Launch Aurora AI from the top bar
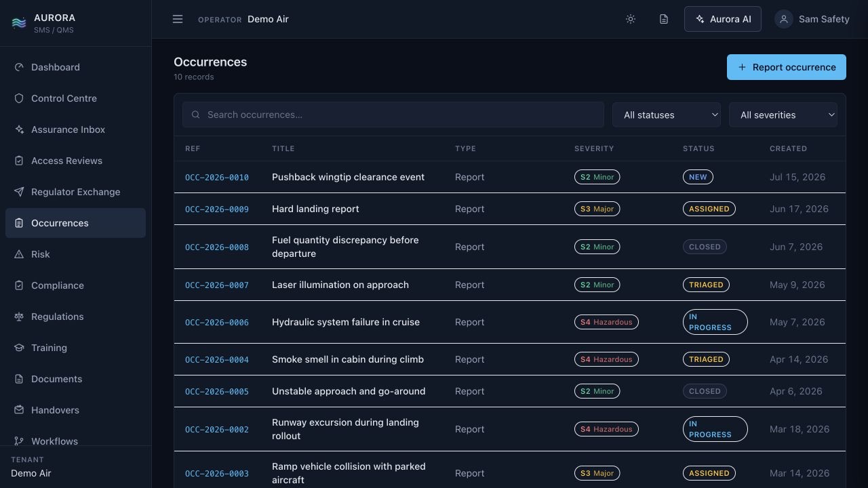Viewport: 868px width, 488px height. tap(723, 19)
